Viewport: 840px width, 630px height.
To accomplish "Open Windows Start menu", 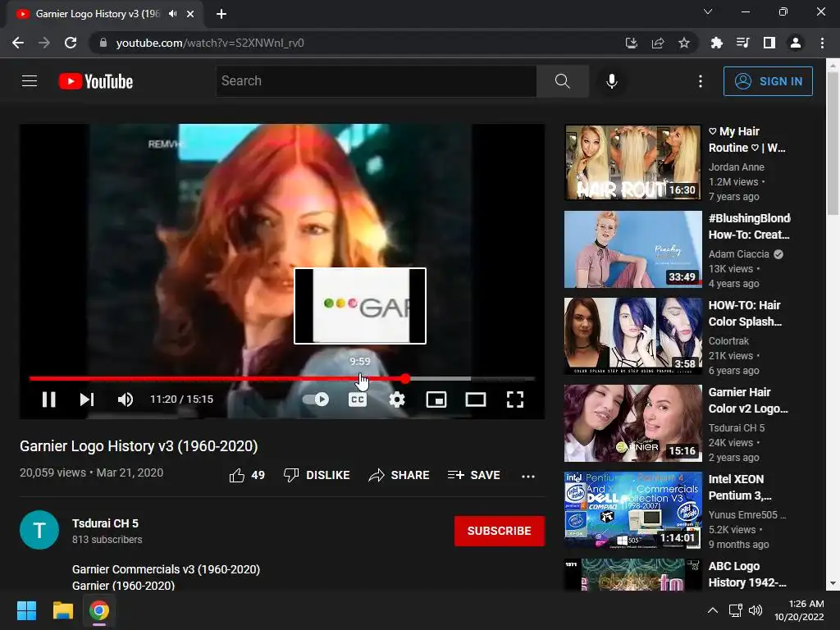I will click(26, 610).
